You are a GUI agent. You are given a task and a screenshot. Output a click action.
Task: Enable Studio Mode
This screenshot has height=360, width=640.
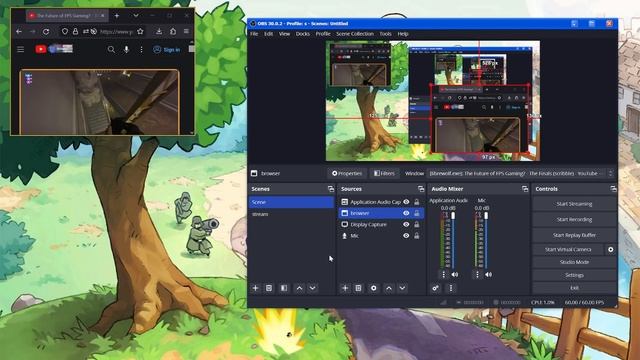pyautogui.click(x=574, y=262)
